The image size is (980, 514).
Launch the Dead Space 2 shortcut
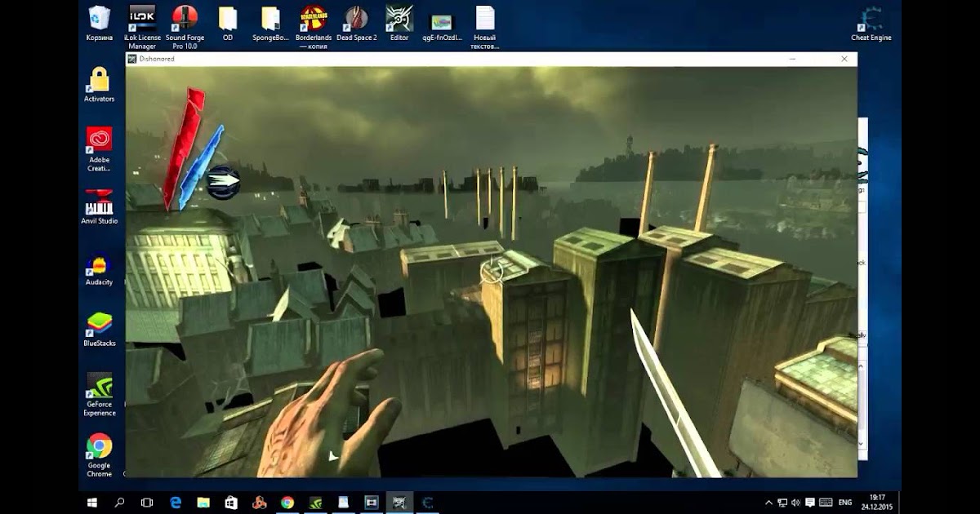356,24
